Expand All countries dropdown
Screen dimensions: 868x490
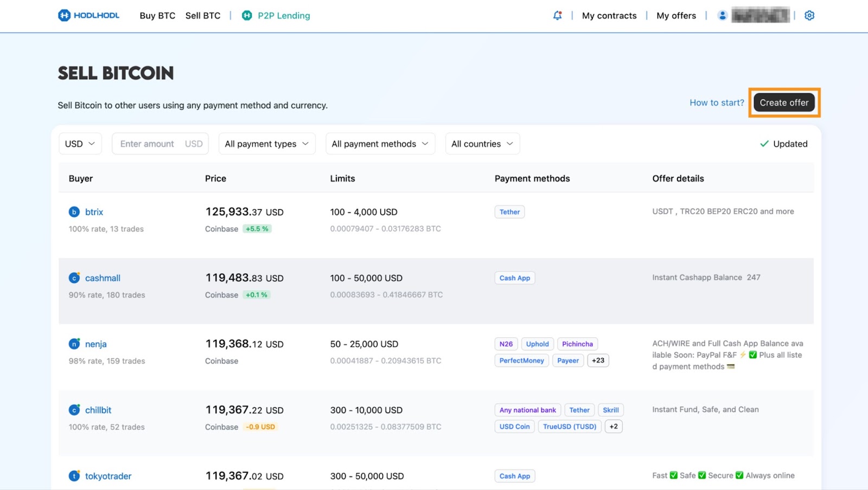[x=483, y=144]
